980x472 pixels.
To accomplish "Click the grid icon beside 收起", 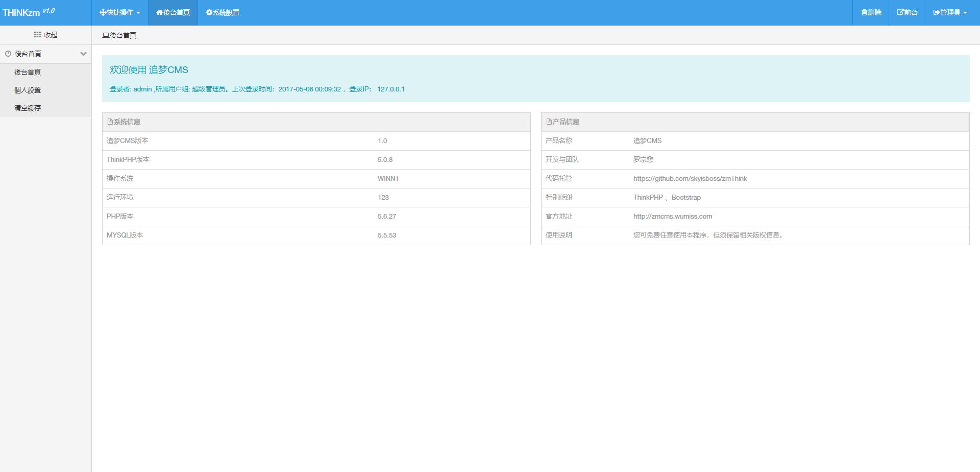I will point(37,35).
